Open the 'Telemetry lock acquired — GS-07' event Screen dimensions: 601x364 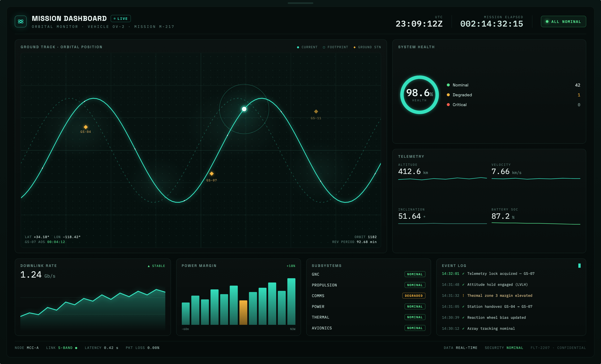click(x=511, y=274)
